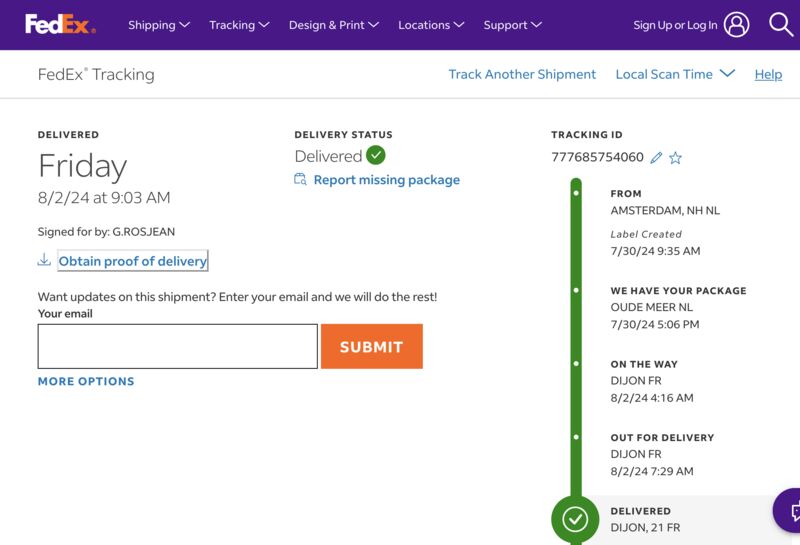Click the proof of delivery download icon
The height and width of the screenshot is (545, 800).
[44, 260]
